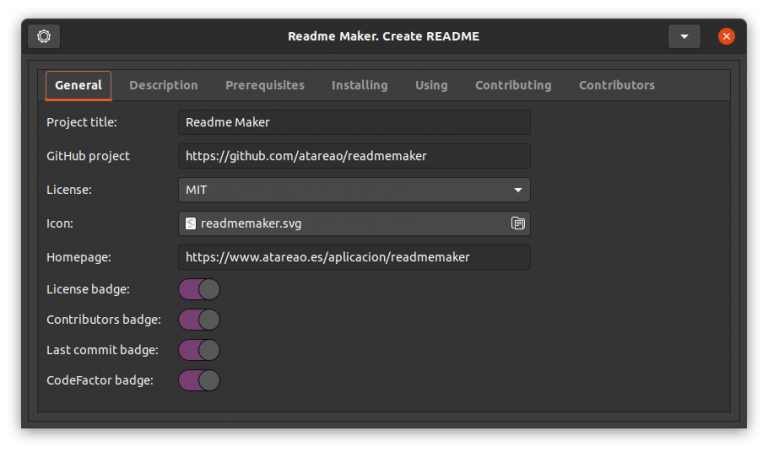
Task: Open the header bar dropdown menu button
Action: 684,36
